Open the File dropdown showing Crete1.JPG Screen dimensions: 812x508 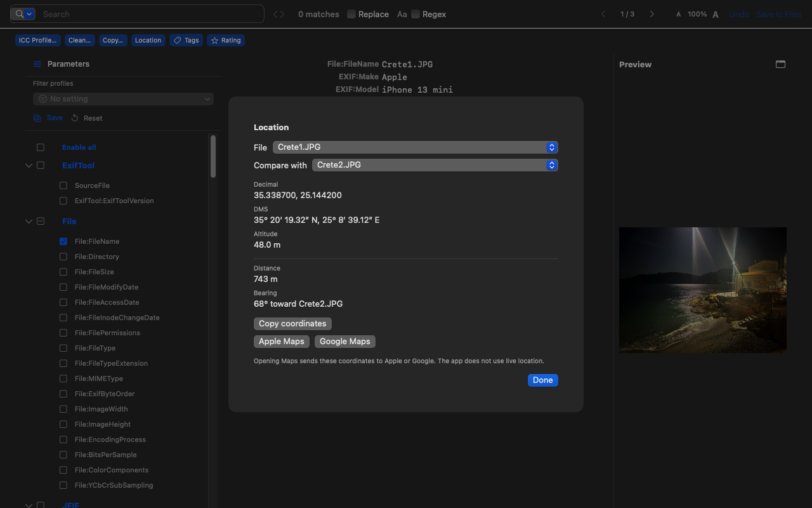point(416,147)
